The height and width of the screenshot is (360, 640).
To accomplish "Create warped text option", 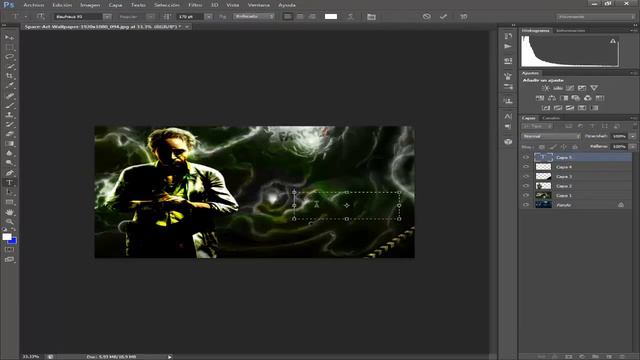I will pos(350,17).
